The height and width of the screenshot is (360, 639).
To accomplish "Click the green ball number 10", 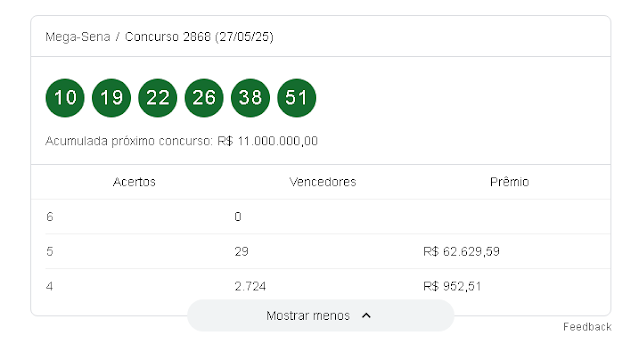I will click(65, 98).
